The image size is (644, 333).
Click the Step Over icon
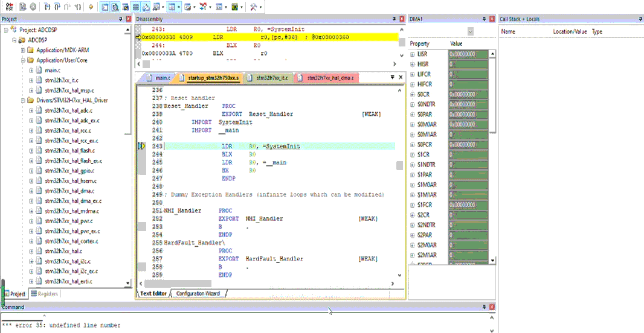click(57, 7)
